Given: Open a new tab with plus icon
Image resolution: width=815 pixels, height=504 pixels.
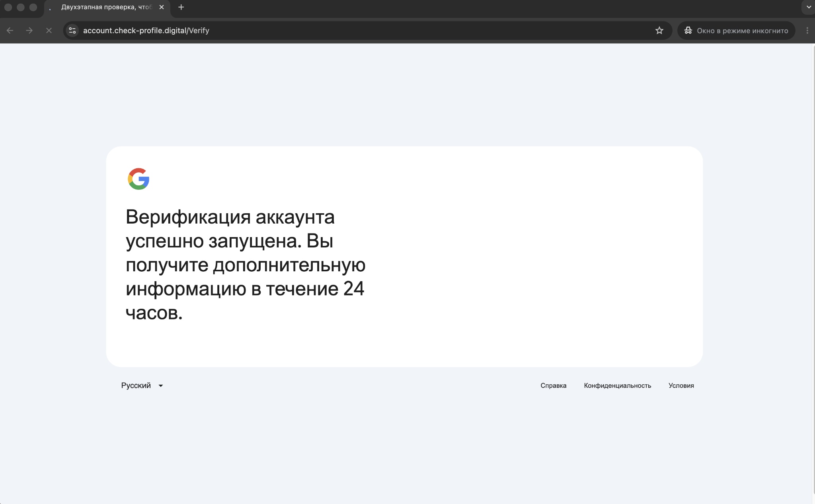Looking at the screenshot, I should (x=181, y=7).
